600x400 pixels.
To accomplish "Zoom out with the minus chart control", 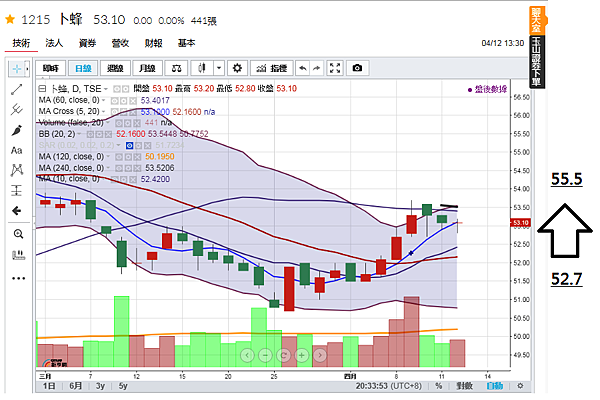I will [x=265, y=356].
